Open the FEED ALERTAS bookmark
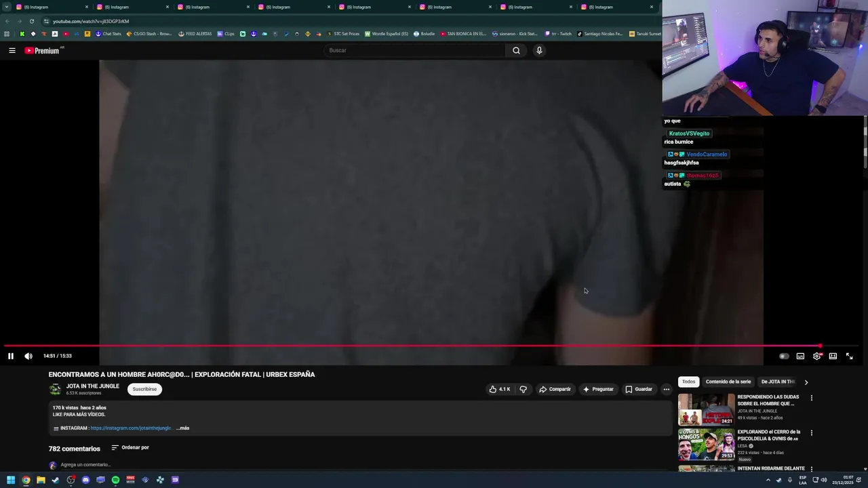 point(195,34)
